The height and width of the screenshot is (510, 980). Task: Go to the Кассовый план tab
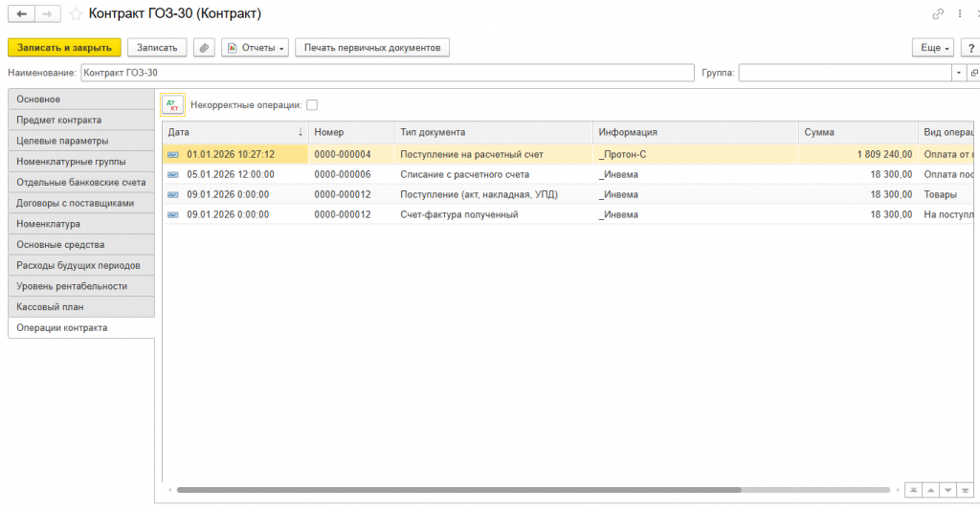click(81, 307)
